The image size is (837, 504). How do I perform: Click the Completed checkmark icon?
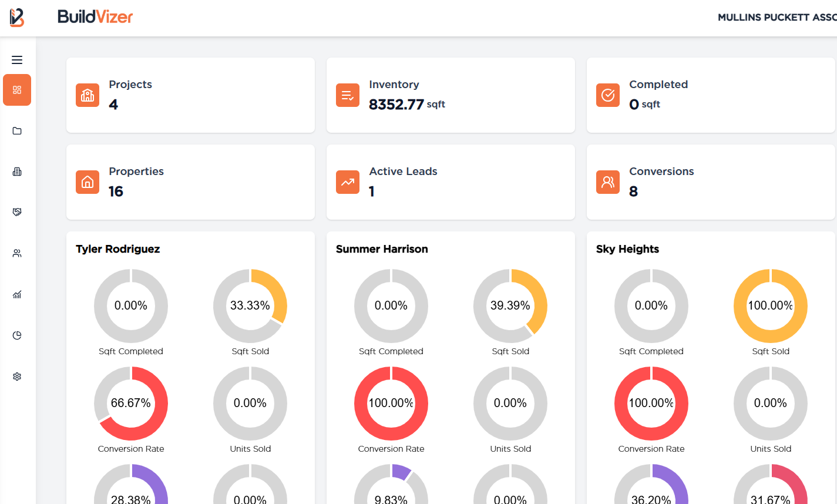[607, 95]
